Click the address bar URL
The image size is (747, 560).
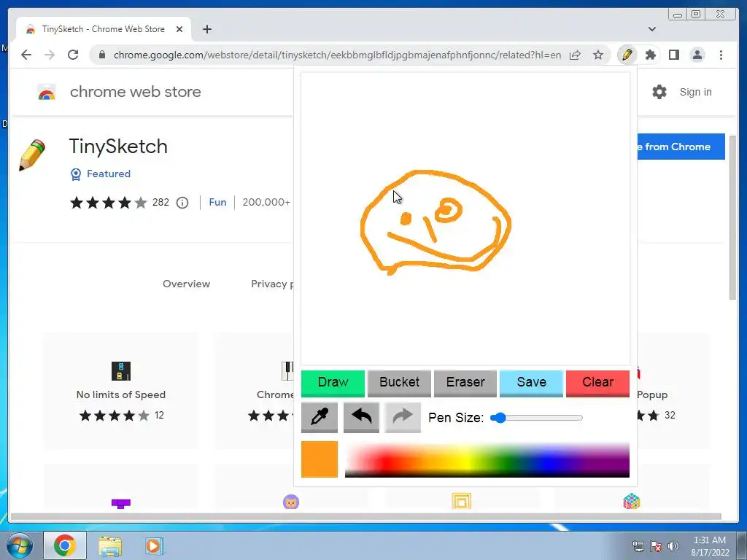337,55
